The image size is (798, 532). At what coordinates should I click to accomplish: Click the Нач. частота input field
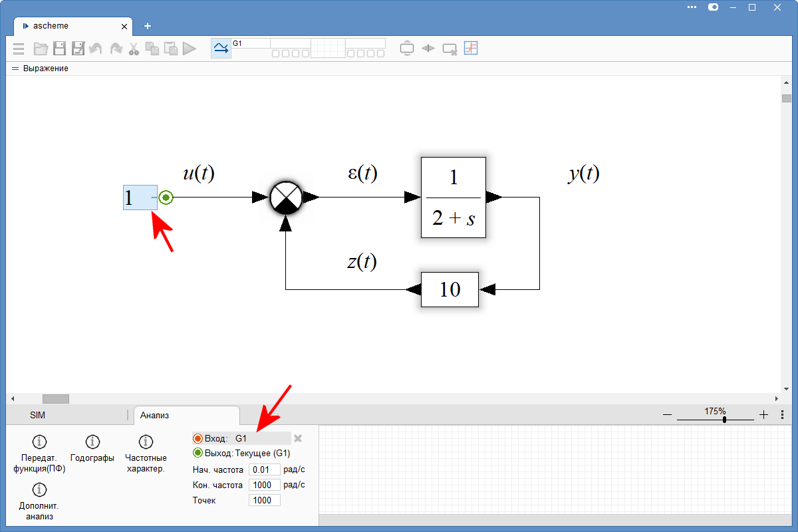point(264,469)
